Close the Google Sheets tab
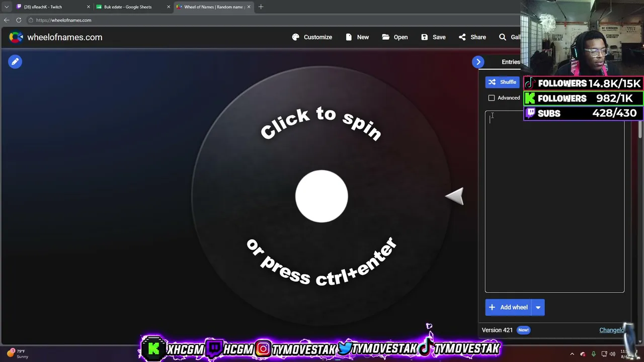Viewport: 644px width, 362px height. 169,7
